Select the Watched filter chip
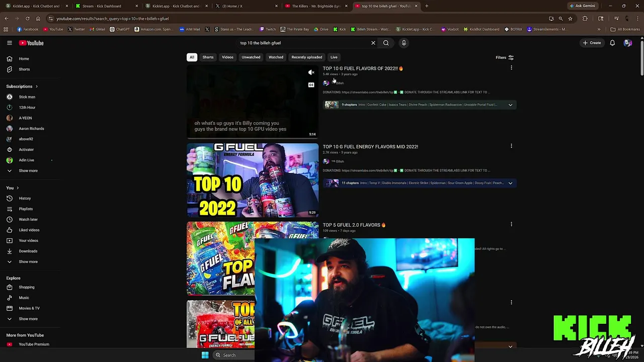 276,57
